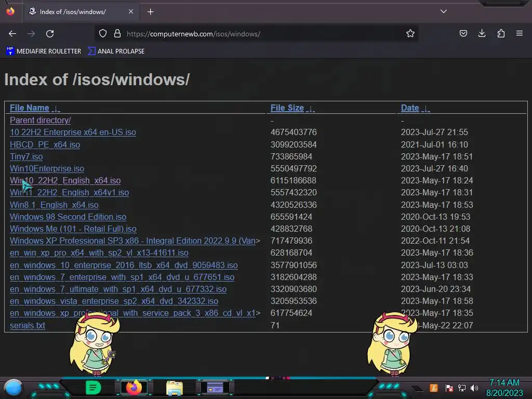Open File Explorer from the taskbar

(x=175, y=388)
